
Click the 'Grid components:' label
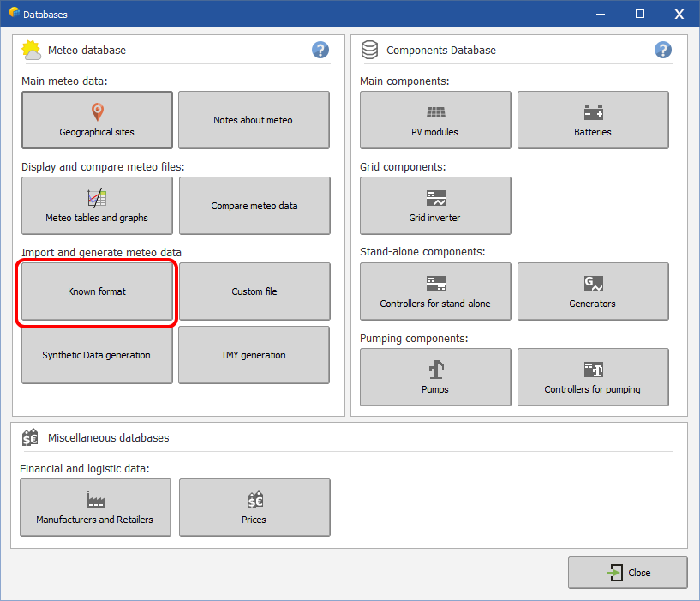click(403, 166)
